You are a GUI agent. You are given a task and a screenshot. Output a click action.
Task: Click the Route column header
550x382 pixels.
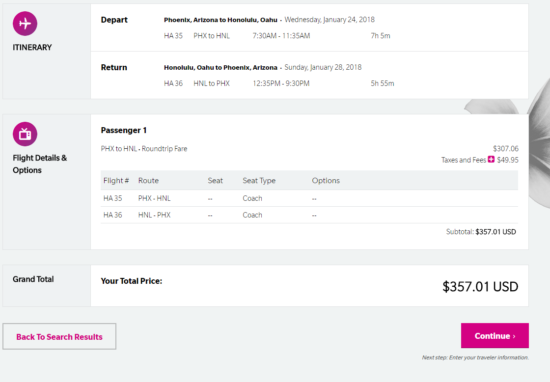[148, 181]
